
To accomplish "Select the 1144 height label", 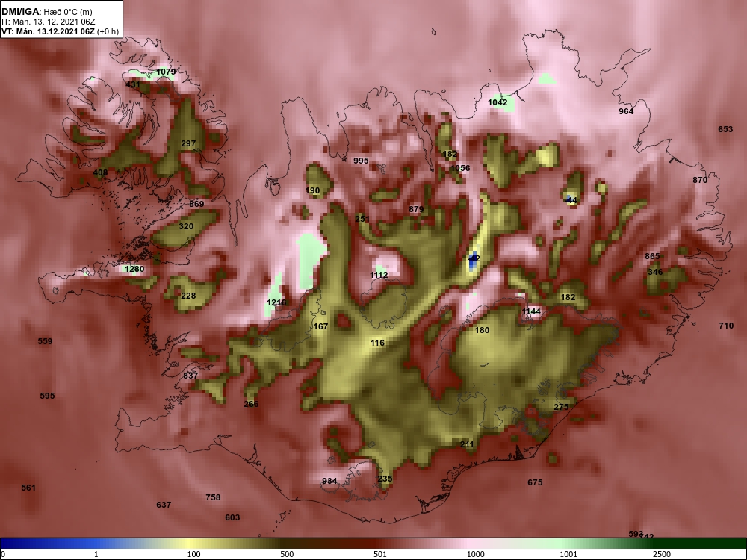I will 531,311.
